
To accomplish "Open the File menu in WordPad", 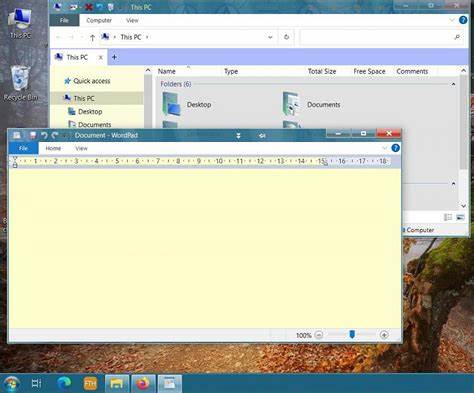I will [23, 148].
